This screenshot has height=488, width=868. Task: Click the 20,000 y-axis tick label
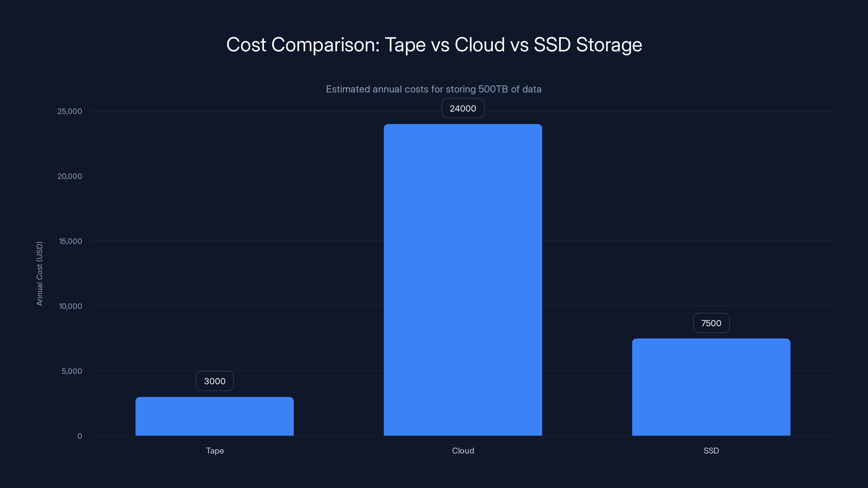pyautogui.click(x=70, y=176)
